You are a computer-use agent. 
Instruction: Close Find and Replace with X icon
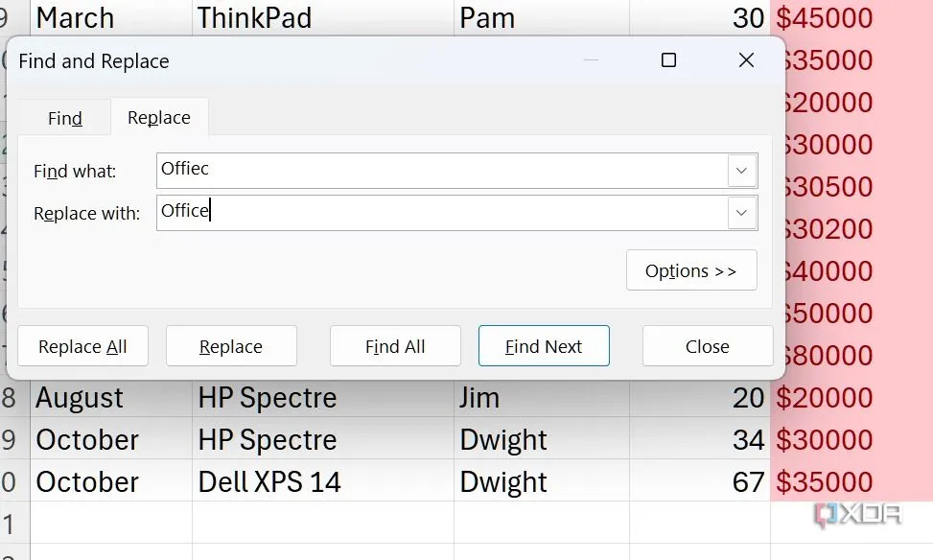(746, 60)
